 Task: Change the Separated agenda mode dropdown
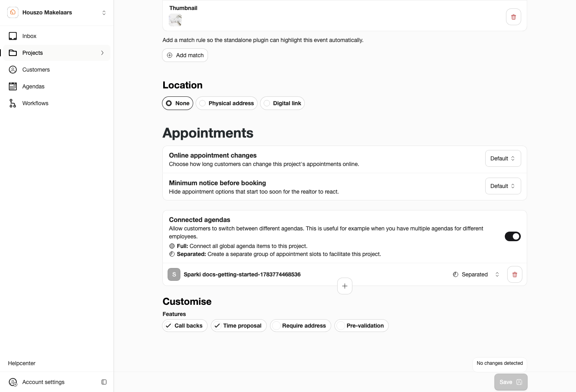pyautogui.click(x=476, y=274)
